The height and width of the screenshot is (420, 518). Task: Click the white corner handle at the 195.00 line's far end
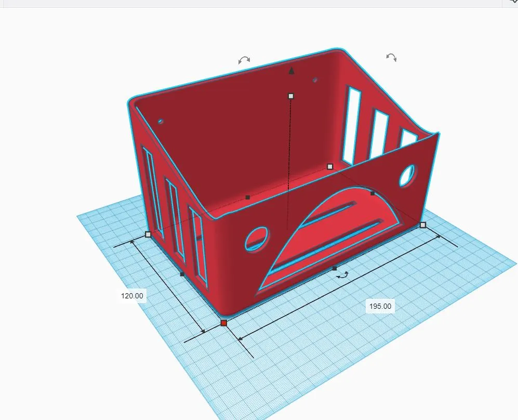point(423,225)
